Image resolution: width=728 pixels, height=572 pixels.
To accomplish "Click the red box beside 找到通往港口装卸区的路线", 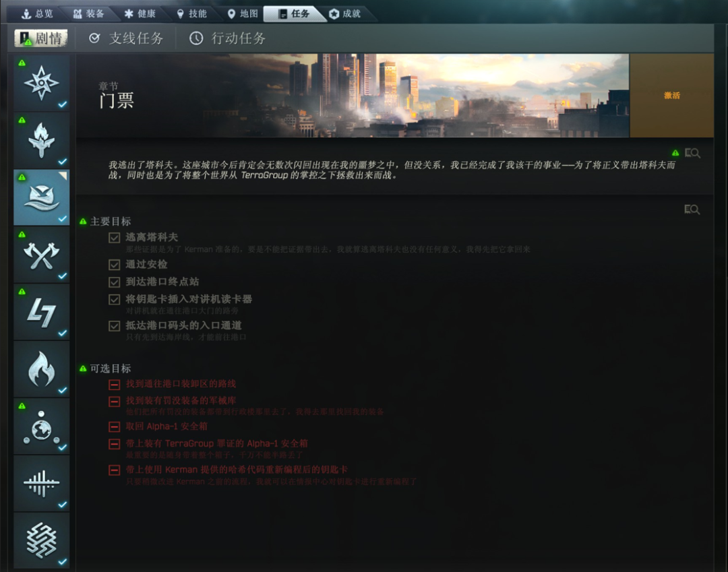I will [x=114, y=385].
